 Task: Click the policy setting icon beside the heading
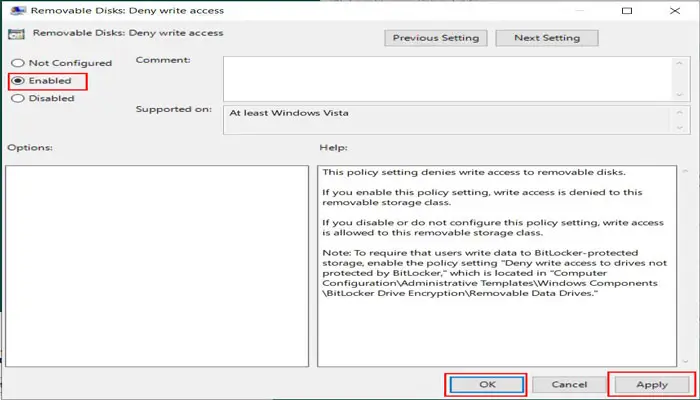tap(16, 34)
